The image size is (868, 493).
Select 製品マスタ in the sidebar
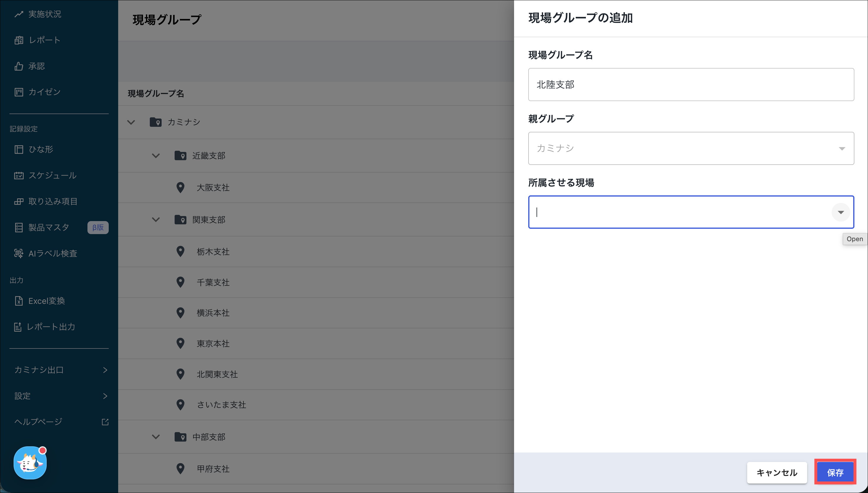pyautogui.click(x=49, y=228)
